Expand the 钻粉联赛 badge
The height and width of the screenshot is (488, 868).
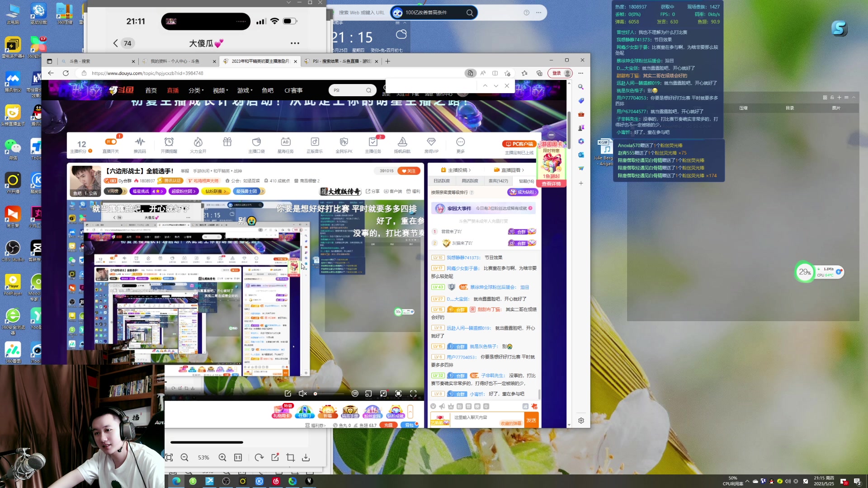pyautogui.click(x=215, y=191)
